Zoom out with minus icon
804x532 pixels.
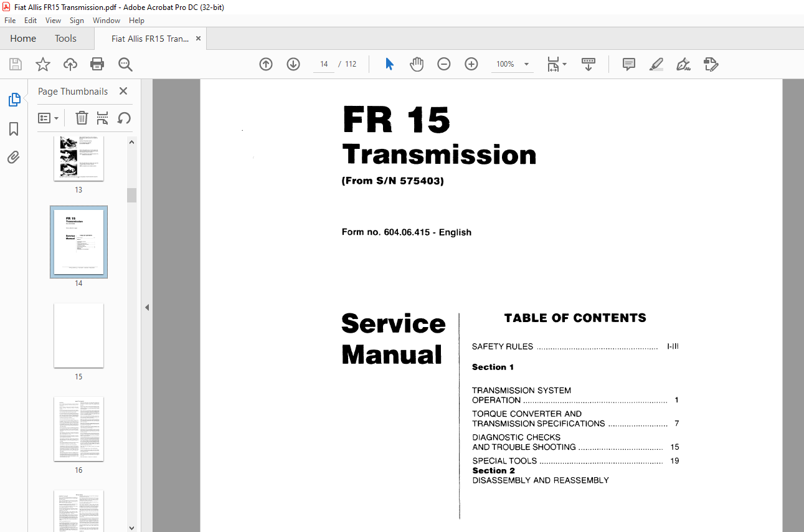pyautogui.click(x=444, y=64)
